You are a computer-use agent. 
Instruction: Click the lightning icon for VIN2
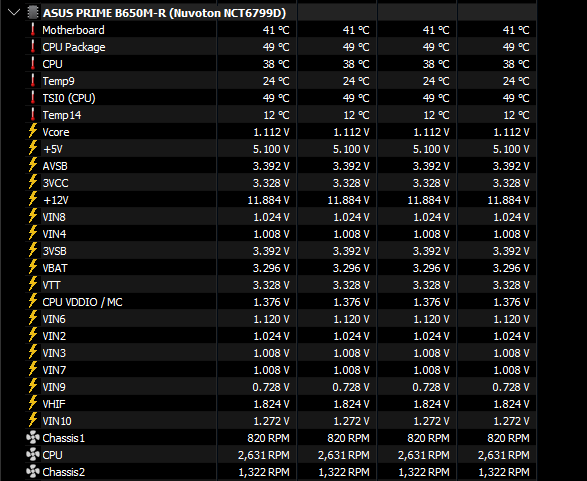33,335
